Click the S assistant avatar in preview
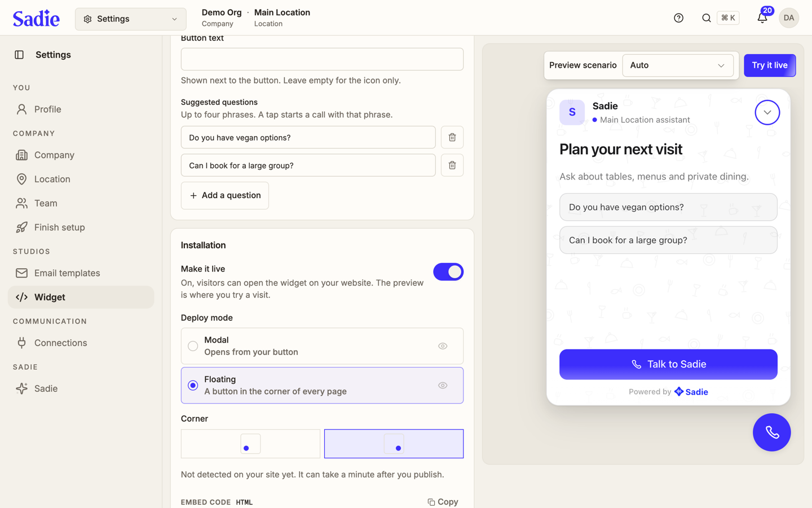 pyautogui.click(x=572, y=112)
